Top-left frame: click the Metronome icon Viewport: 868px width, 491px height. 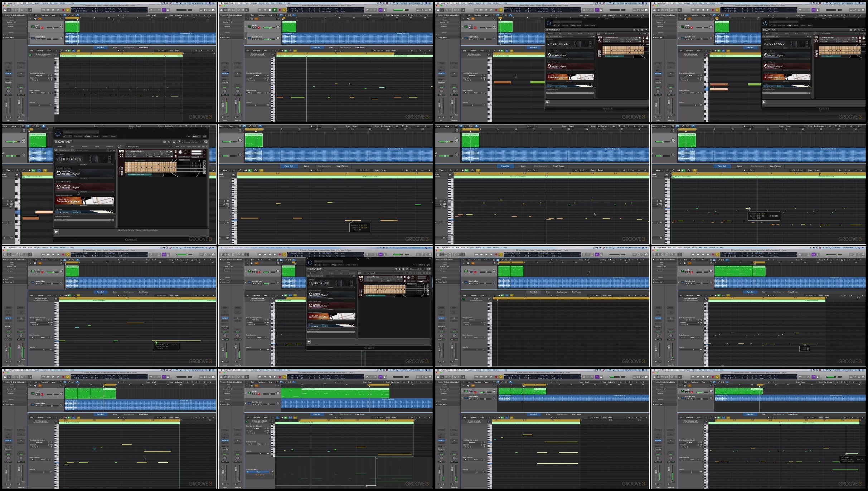(x=168, y=10)
